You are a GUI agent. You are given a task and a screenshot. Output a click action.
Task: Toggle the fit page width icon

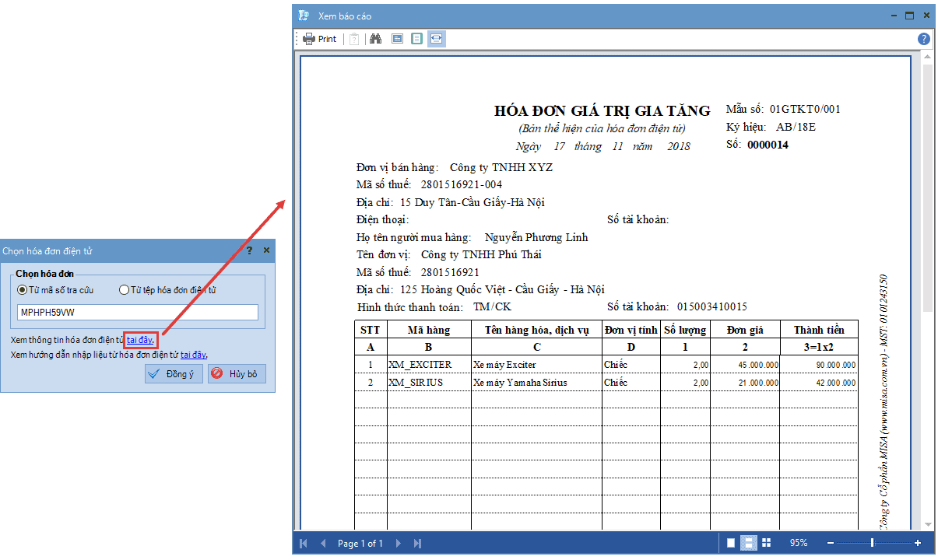437,39
